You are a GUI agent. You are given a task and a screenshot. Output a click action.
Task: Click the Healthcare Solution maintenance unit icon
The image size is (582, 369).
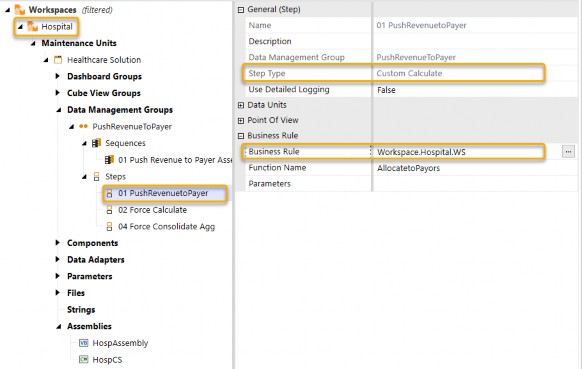pos(58,60)
